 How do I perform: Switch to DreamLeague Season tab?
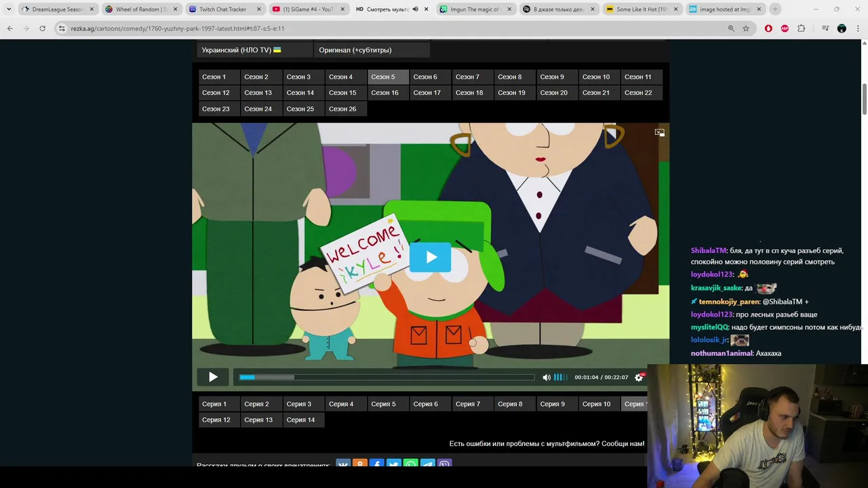[x=58, y=9]
